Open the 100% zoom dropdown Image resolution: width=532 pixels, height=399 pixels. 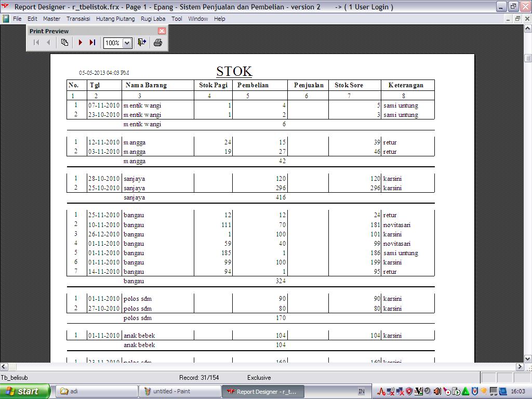127,43
